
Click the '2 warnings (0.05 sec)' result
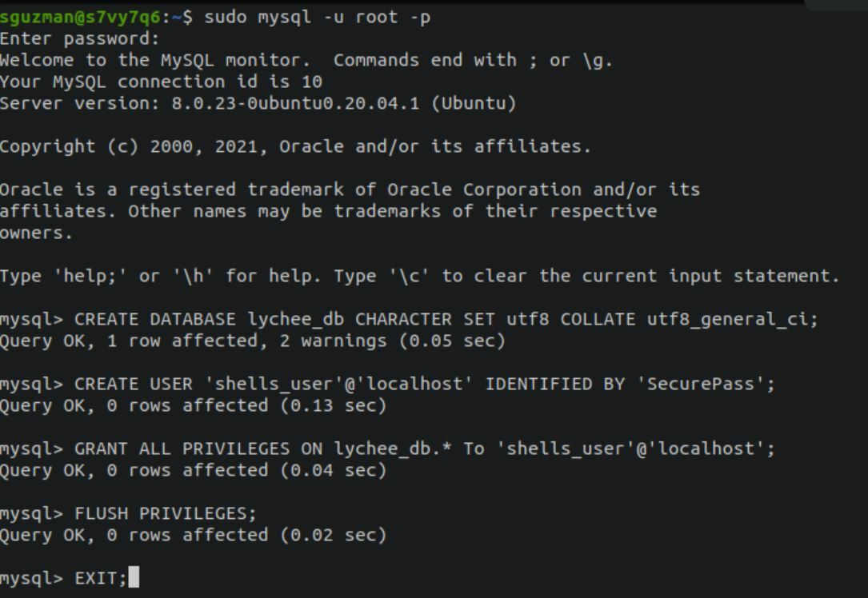pos(392,341)
